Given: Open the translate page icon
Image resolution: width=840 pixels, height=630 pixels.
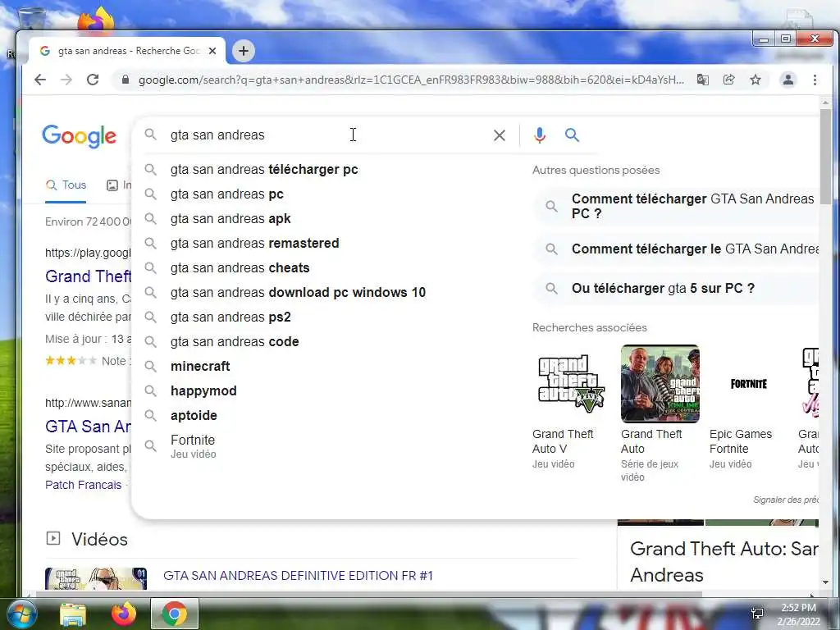Looking at the screenshot, I should (x=702, y=80).
